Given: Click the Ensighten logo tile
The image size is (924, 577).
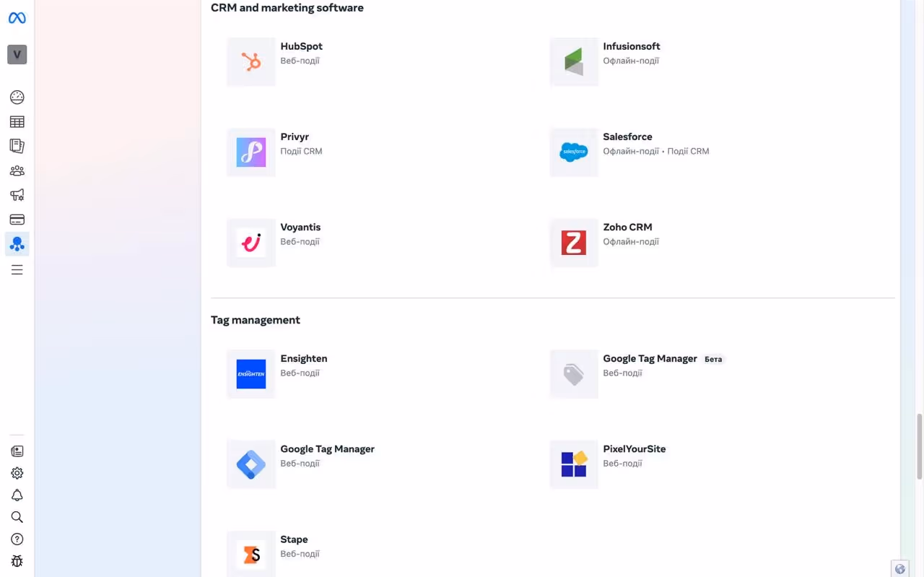Looking at the screenshot, I should tap(251, 374).
